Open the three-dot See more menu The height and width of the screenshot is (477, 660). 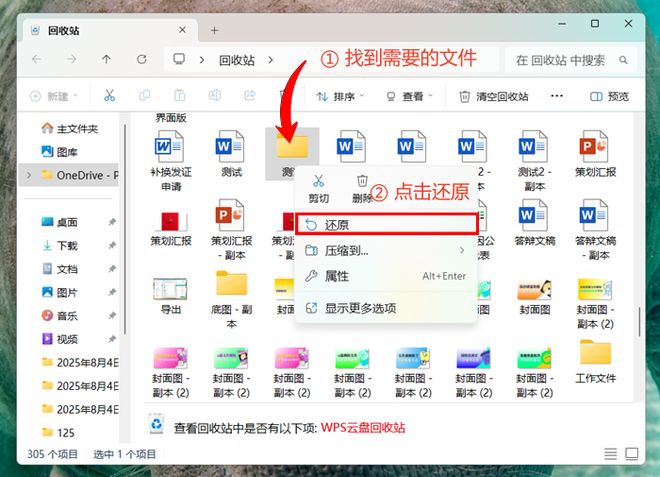coord(556,96)
